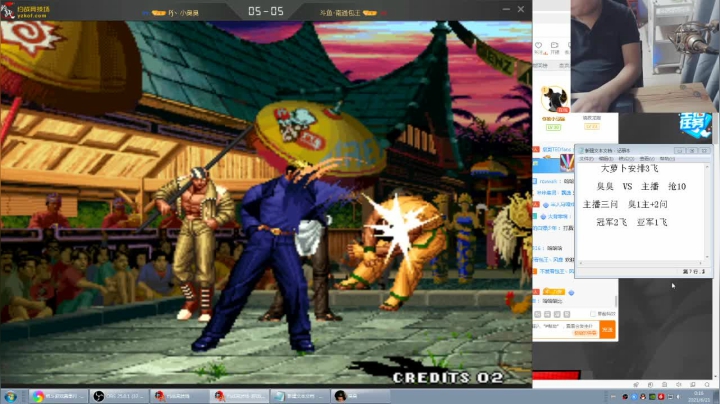
Task: Click the line '主播三问 臭1主+2问'
Action: [x=625, y=204]
